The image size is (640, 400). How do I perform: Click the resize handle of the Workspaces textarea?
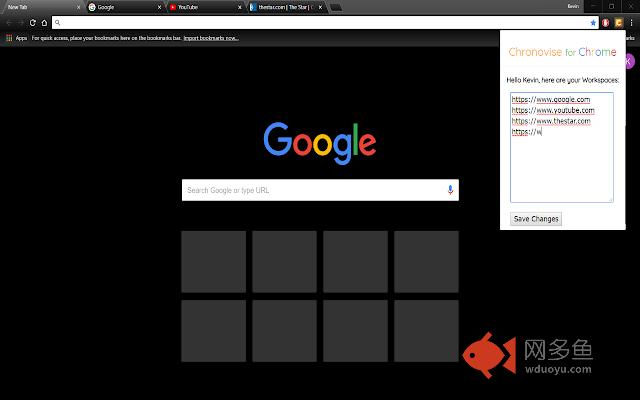tap(611, 200)
